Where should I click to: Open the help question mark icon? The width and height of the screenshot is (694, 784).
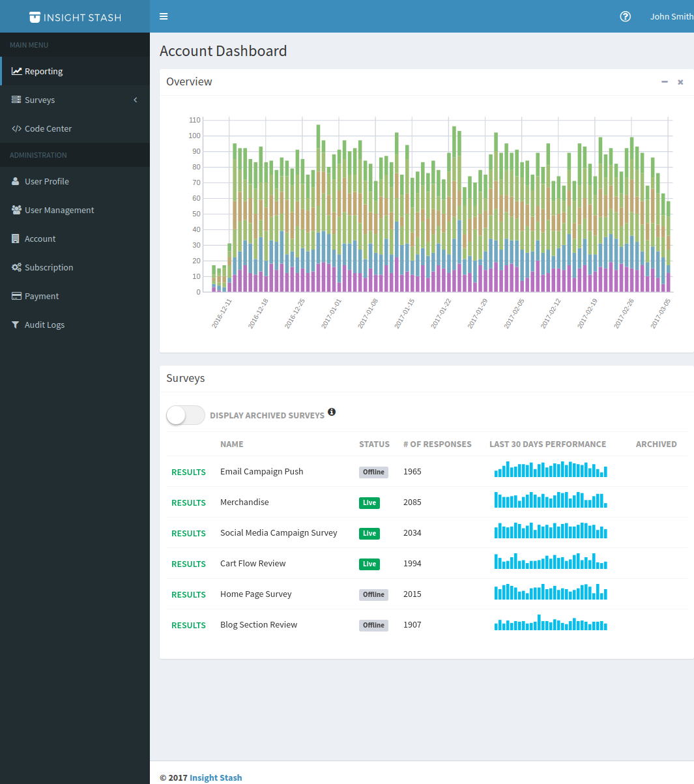click(625, 16)
